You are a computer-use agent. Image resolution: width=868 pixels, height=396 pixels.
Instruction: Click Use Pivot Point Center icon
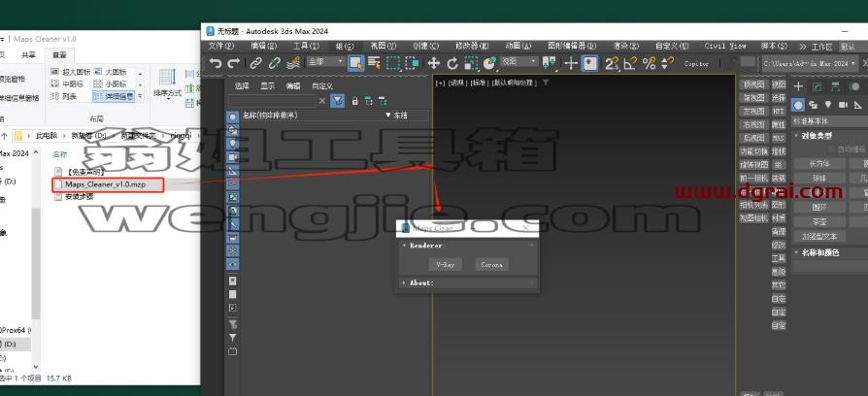click(550, 63)
